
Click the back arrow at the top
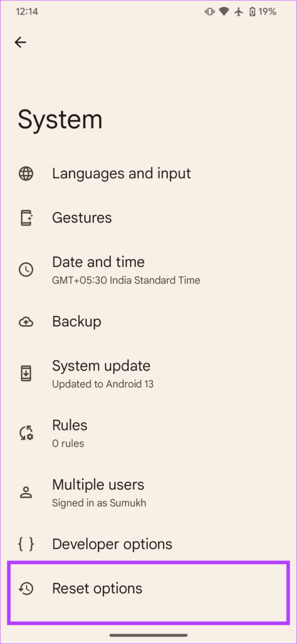click(x=20, y=42)
